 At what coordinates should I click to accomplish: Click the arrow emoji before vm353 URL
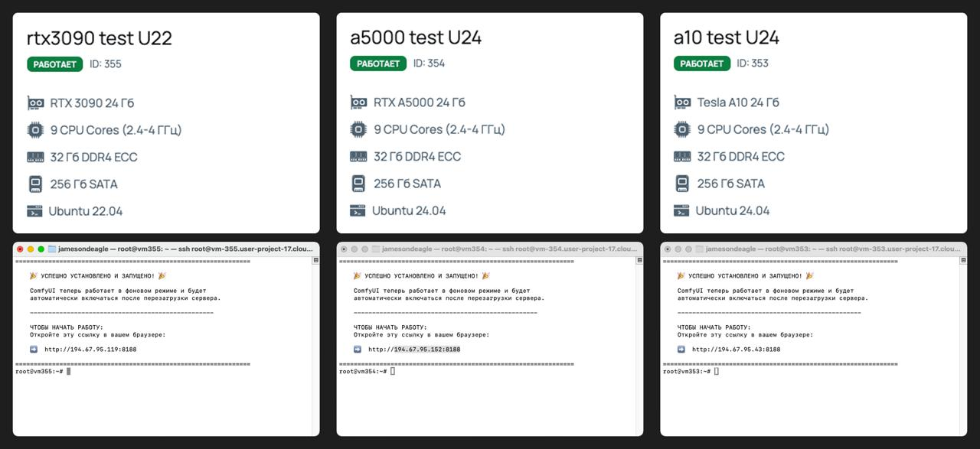coord(681,349)
